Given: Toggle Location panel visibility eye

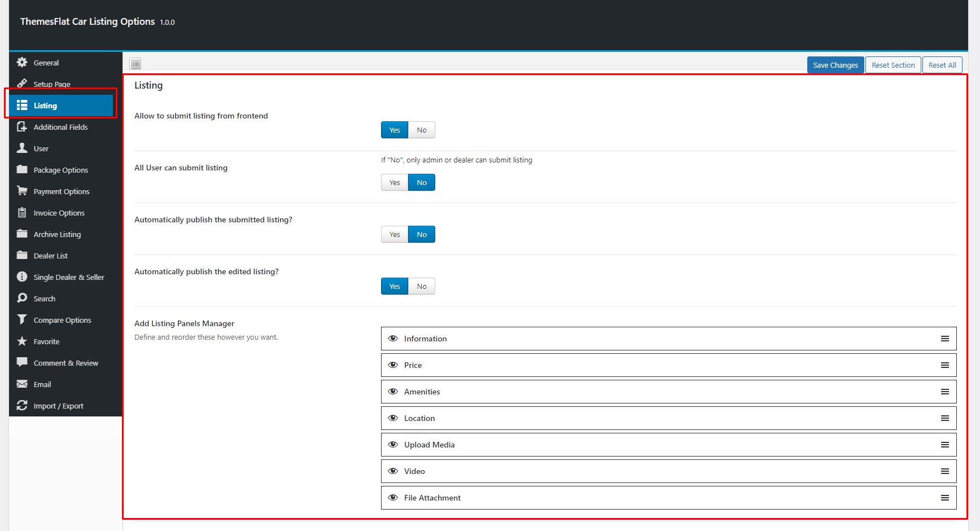Looking at the screenshot, I should coord(393,418).
